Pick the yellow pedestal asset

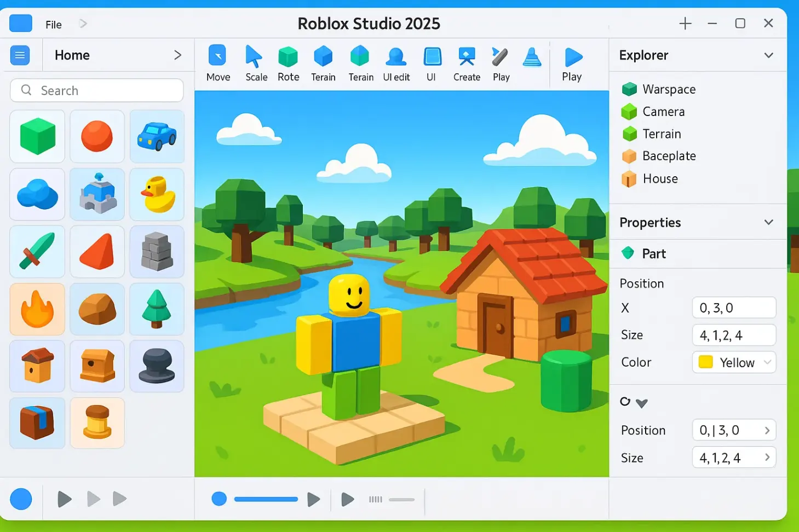point(97,423)
